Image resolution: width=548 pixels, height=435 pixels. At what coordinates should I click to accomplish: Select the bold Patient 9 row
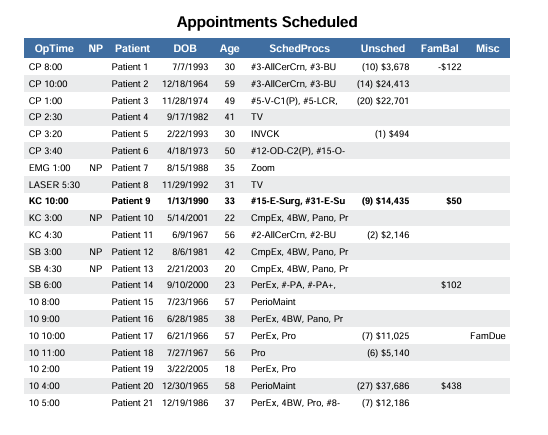(x=267, y=201)
